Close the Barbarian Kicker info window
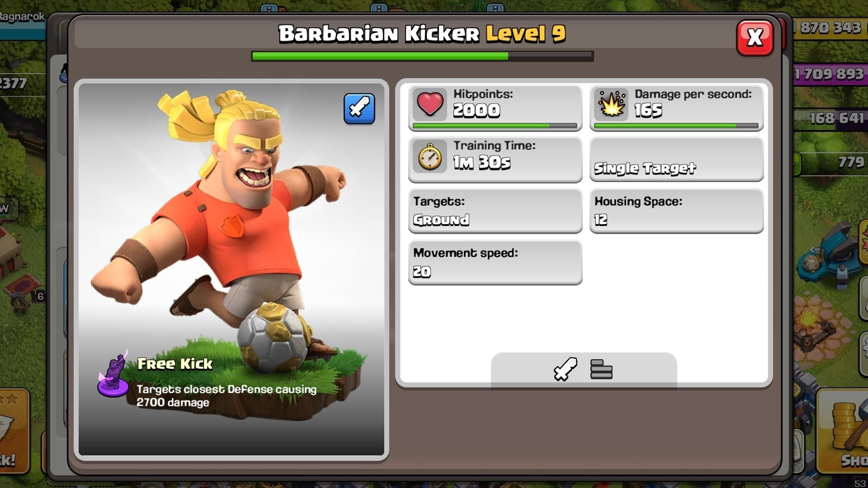The image size is (868, 488). tap(755, 38)
